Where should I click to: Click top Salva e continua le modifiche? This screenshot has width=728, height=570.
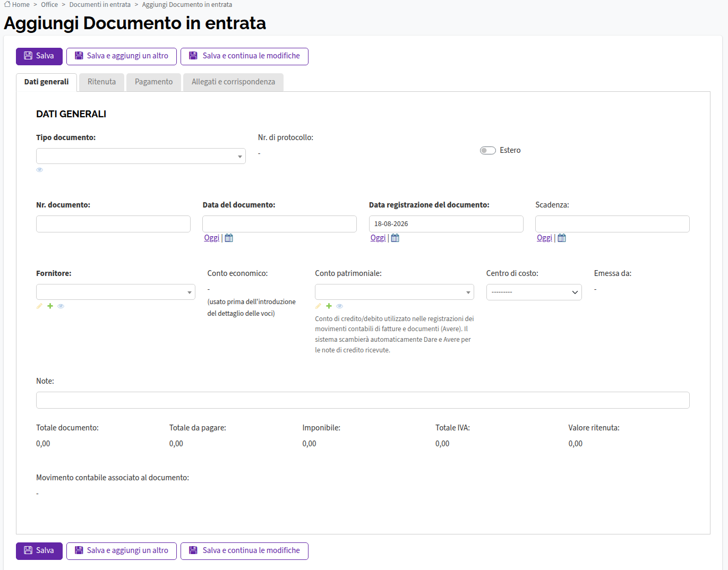pos(244,56)
